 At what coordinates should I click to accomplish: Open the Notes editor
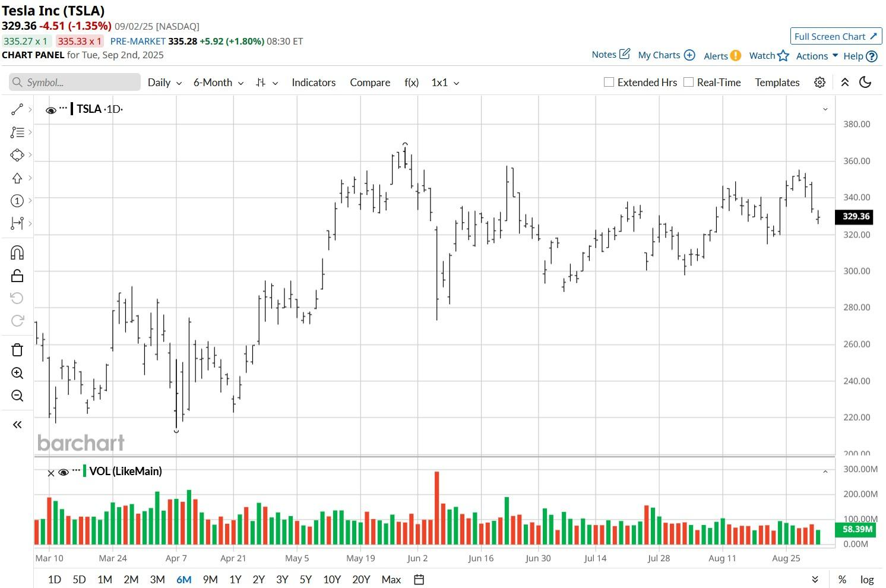click(x=611, y=55)
